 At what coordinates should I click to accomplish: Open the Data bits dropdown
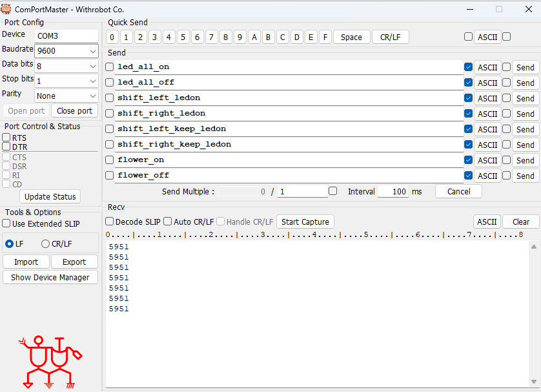pos(66,66)
